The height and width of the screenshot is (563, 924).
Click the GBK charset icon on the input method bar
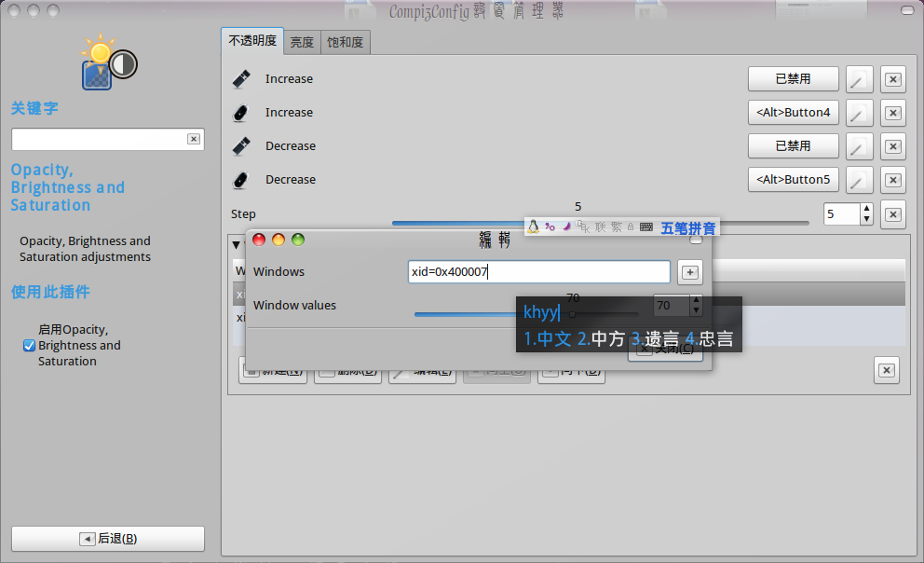coord(583,227)
